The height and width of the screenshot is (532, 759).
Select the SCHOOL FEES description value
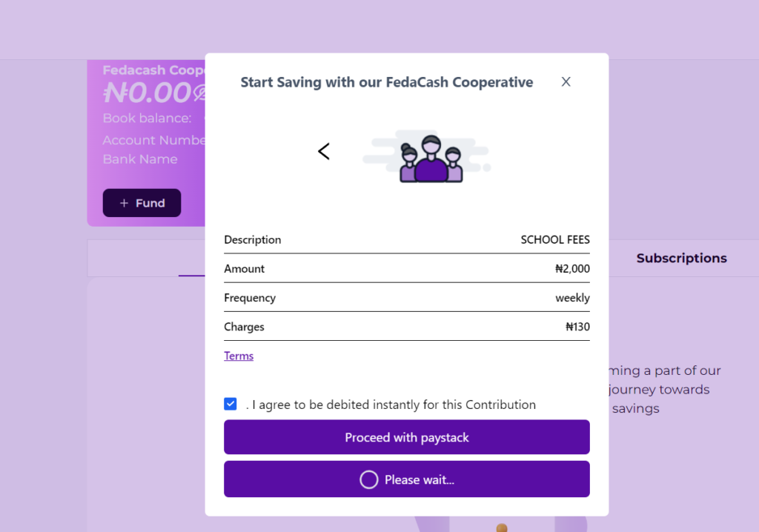555,239
